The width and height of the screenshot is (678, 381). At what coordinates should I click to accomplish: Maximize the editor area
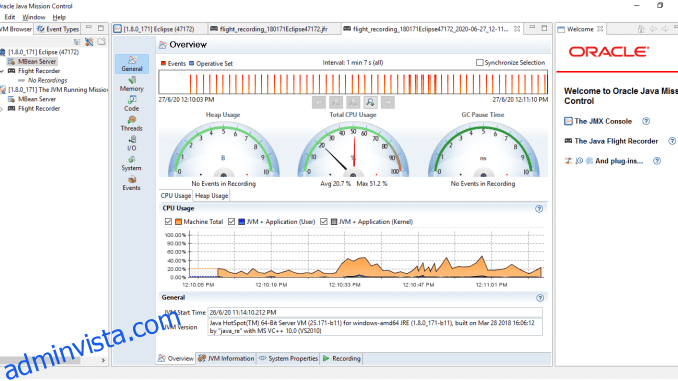tap(544, 28)
